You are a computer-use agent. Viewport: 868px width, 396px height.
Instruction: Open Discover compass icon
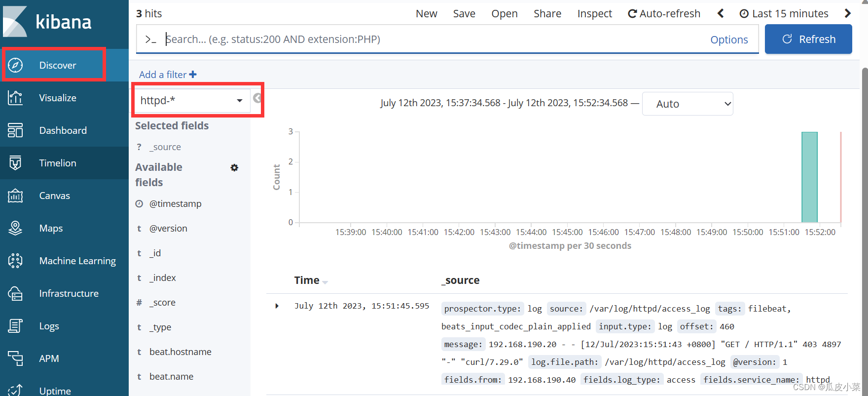tap(15, 65)
